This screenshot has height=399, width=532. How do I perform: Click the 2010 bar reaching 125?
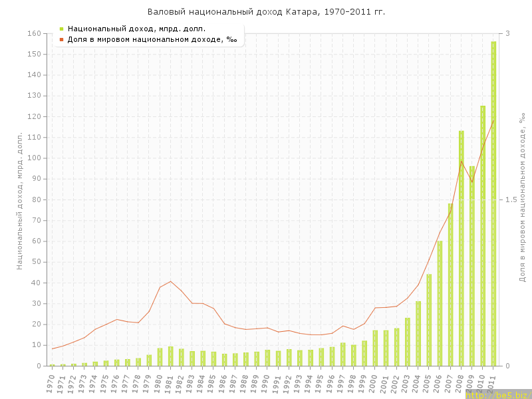(483, 235)
